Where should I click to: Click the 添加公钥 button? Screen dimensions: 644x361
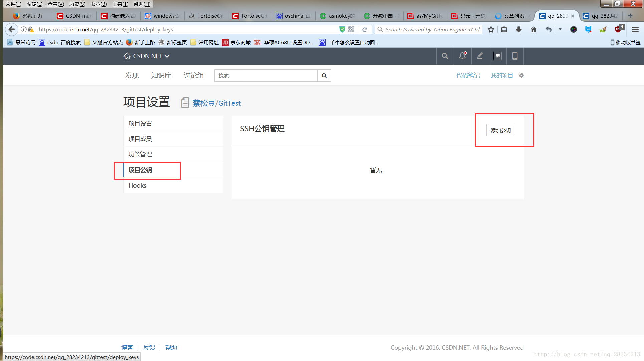(500, 130)
